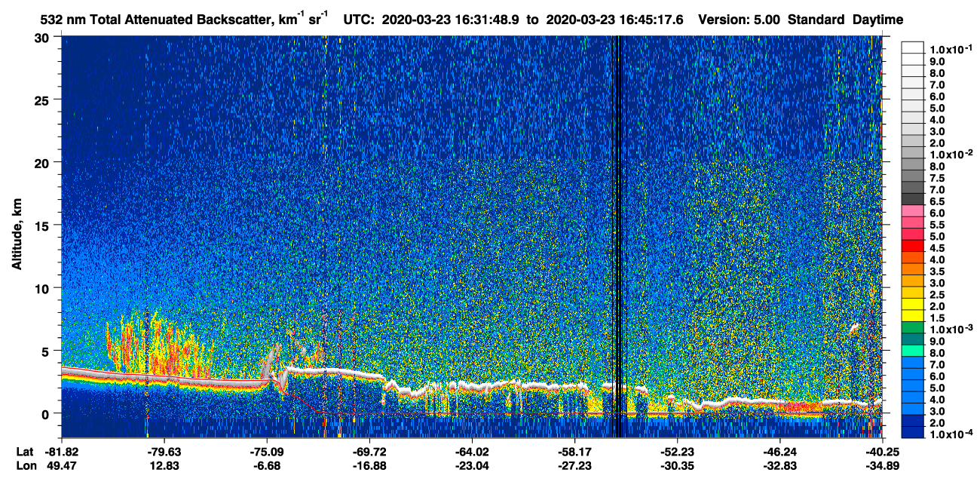Click the latitude value '-75.09'
The width and height of the screenshot is (980, 503).
(267, 452)
